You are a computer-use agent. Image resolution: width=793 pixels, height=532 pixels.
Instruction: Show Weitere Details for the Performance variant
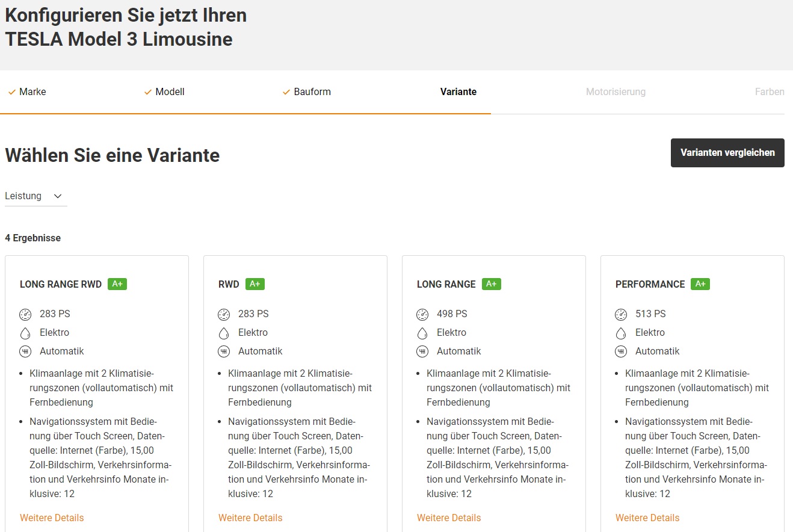[x=647, y=518]
